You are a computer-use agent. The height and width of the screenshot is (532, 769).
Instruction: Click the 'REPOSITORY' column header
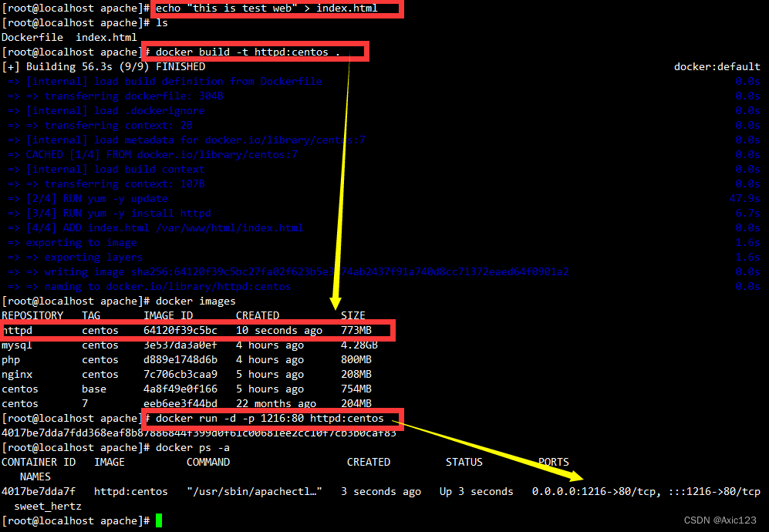pos(32,316)
